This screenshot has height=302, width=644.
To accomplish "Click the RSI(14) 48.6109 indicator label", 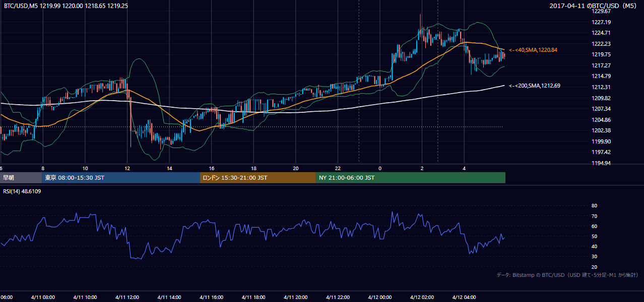I will coord(22,191).
